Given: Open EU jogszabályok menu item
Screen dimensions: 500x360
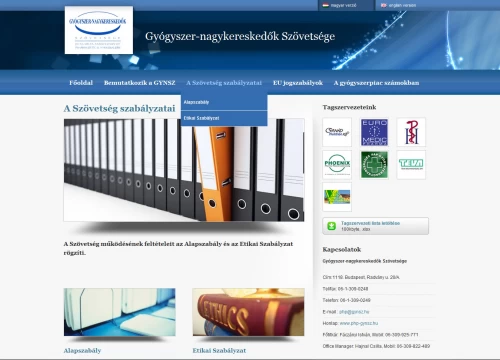Looking at the screenshot, I should (x=298, y=83).
